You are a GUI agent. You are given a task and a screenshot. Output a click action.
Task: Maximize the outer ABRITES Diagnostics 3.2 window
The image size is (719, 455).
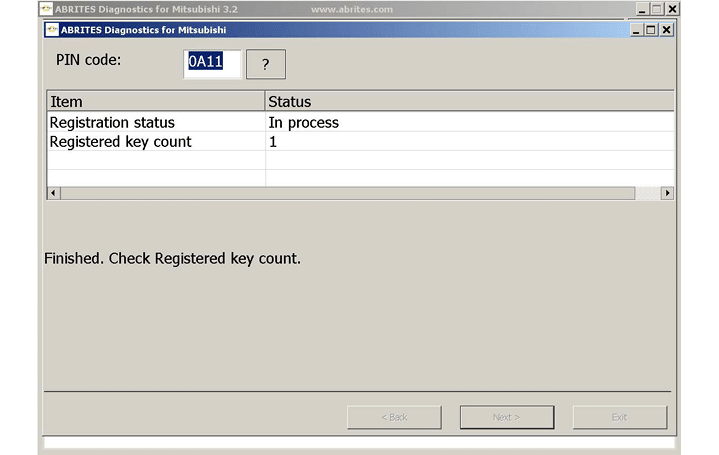[x=656, y=8]
